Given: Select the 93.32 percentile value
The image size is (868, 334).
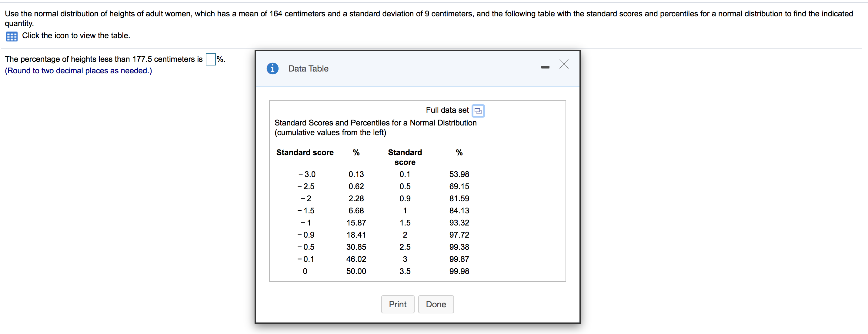Looking at the screenshot, I should pos(459,222).
